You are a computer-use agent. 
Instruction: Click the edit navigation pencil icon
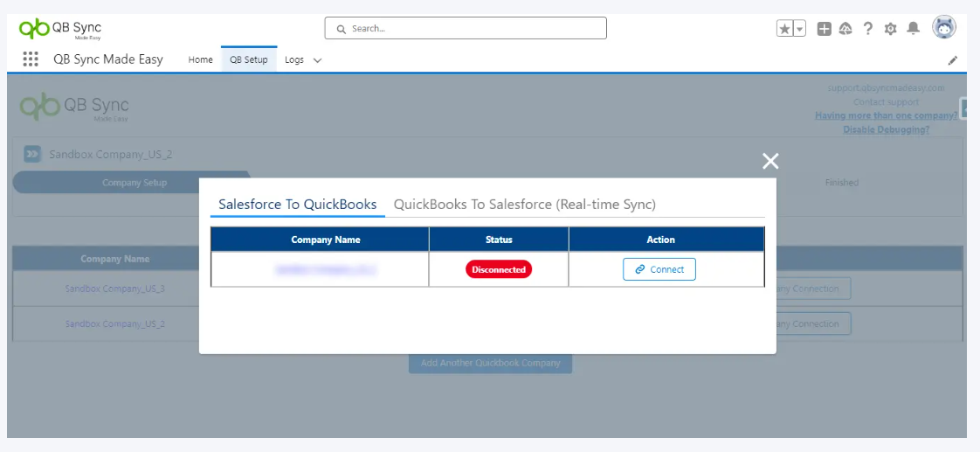click(x=953, y=60)
